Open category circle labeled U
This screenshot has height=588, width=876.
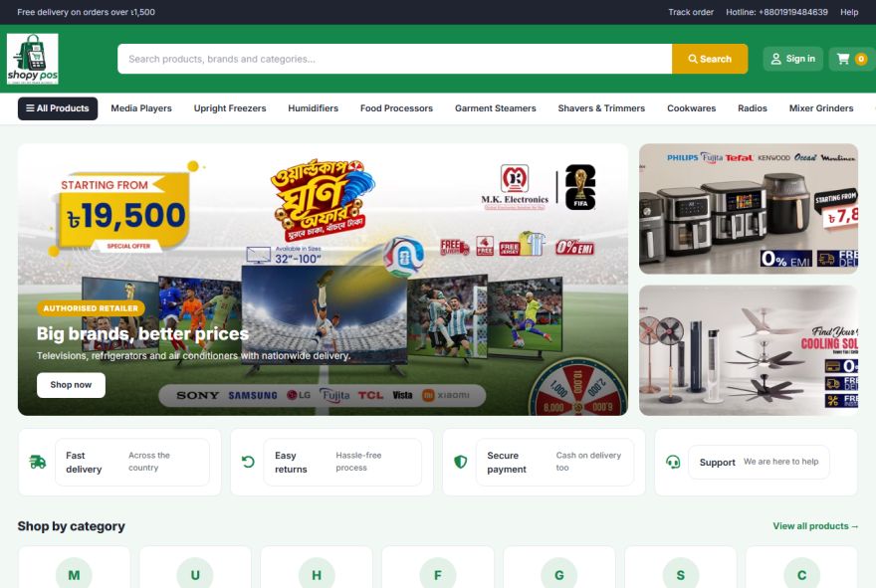pyautogui.click(x=195, y=575)
